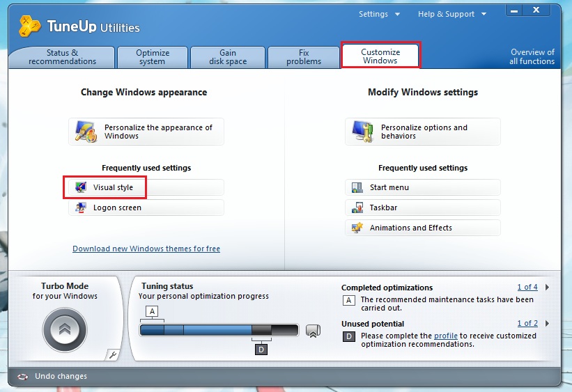Minimize the TuneUp Utilities window
The image size is (572, 392).
[x=514, y=10]
